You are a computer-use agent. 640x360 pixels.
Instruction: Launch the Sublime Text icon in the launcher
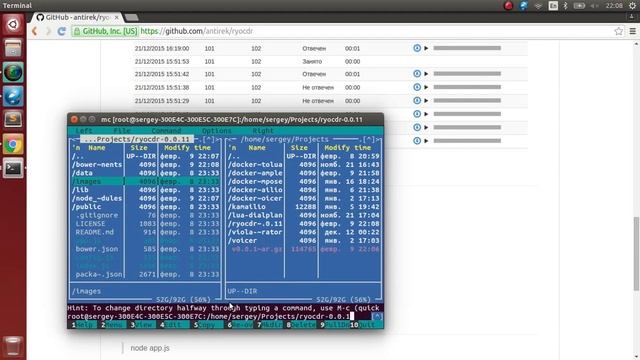(13, 120)
